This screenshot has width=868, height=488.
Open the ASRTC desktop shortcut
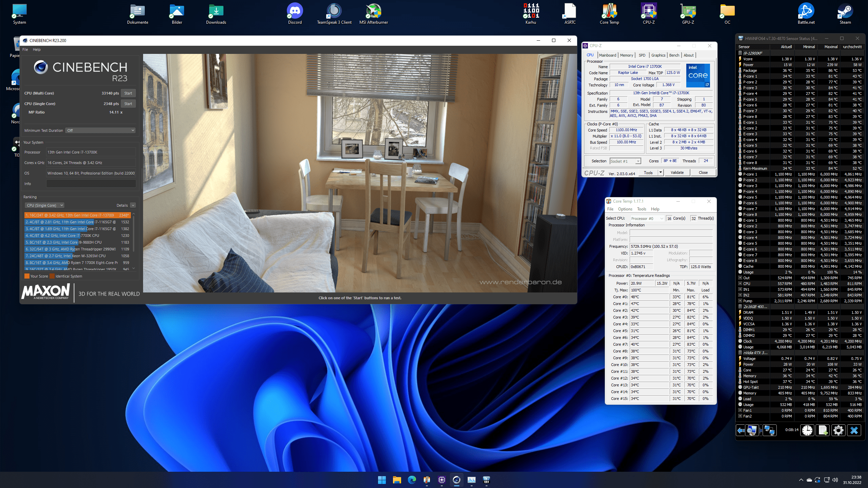(570, 14)
